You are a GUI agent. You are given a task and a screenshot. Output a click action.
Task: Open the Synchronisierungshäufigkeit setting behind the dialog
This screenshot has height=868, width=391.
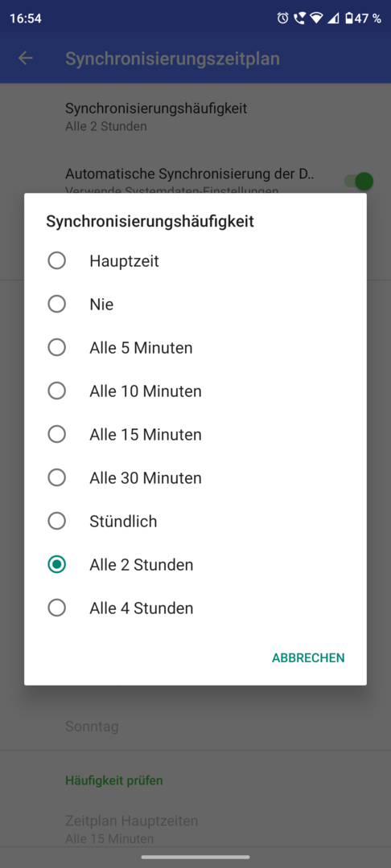pos(195,117)
